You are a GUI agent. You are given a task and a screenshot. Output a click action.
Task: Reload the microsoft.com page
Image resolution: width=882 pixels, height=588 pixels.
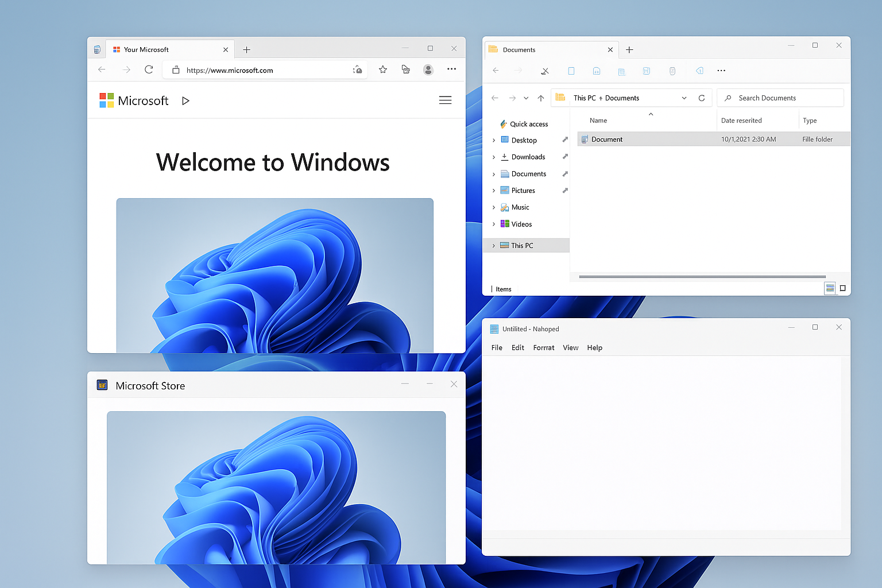[x=149, y=69]
